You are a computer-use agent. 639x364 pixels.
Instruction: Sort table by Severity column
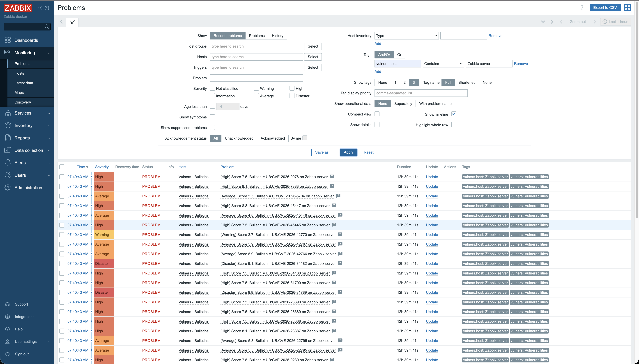[x=102, y=167]
